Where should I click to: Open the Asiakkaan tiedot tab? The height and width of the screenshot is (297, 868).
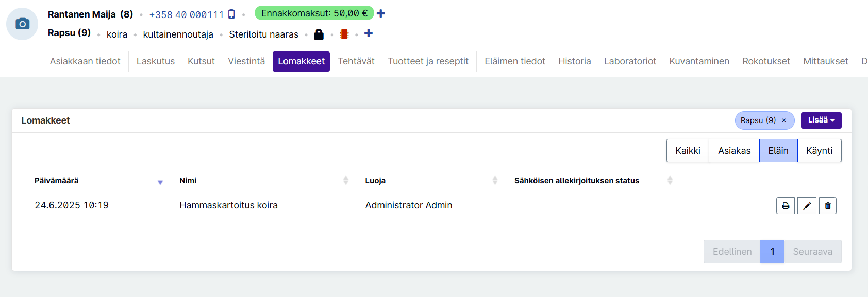point(85,61)
